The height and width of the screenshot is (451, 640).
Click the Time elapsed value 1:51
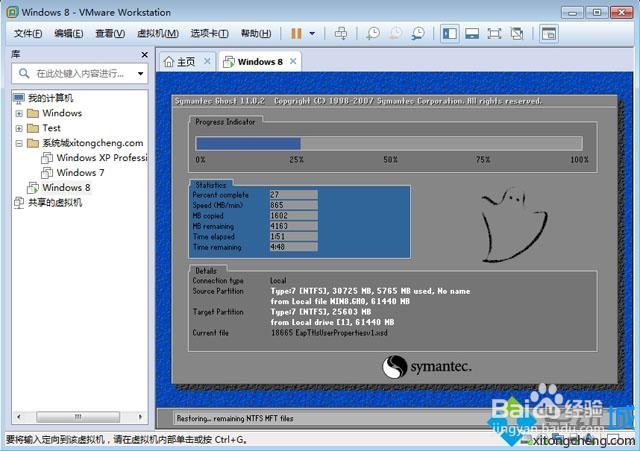(x=293, y=236)
